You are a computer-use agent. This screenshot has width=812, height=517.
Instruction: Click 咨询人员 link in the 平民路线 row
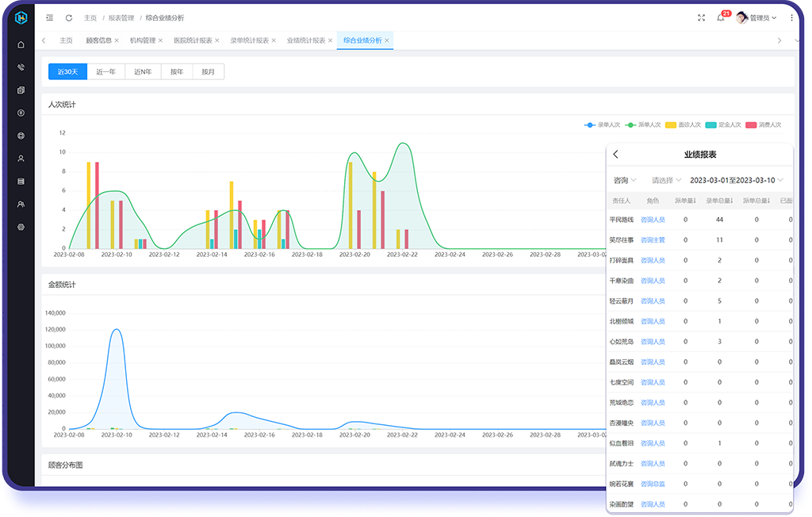pos(653,220)
